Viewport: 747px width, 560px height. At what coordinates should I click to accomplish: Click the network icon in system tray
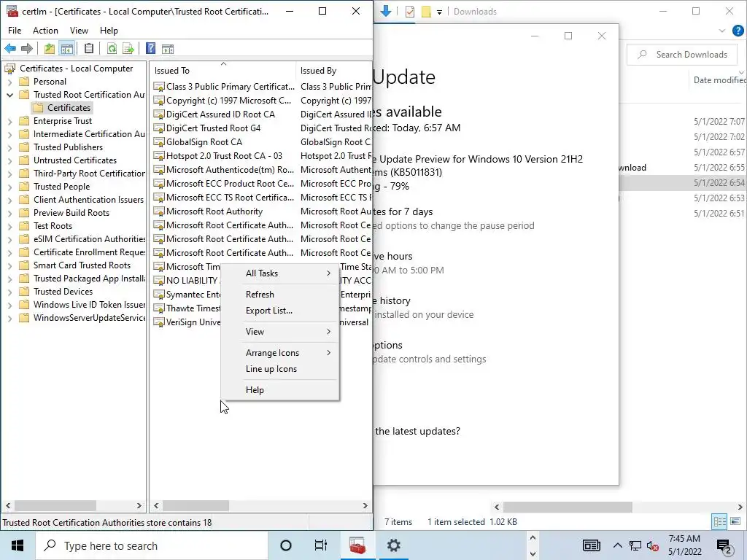click(635, 545)
